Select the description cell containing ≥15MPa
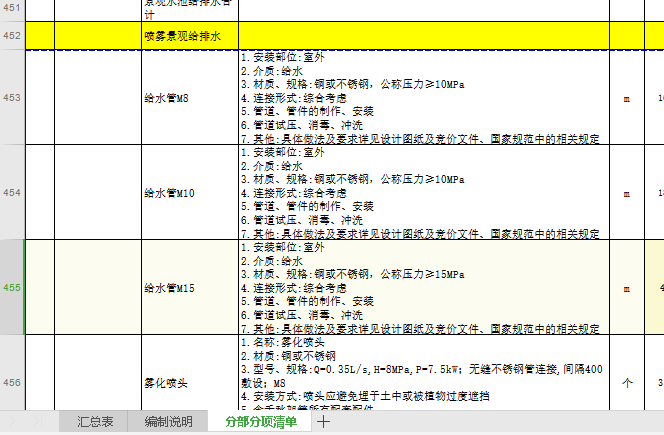The width and height of the screenshot is (664, 435). tap(424, 287)
